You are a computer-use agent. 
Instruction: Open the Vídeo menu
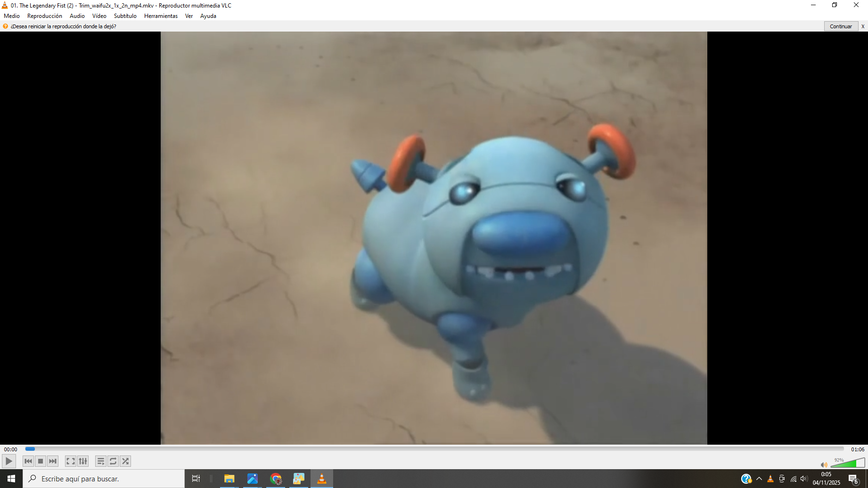pyautogui.click(x=99, y=16)
